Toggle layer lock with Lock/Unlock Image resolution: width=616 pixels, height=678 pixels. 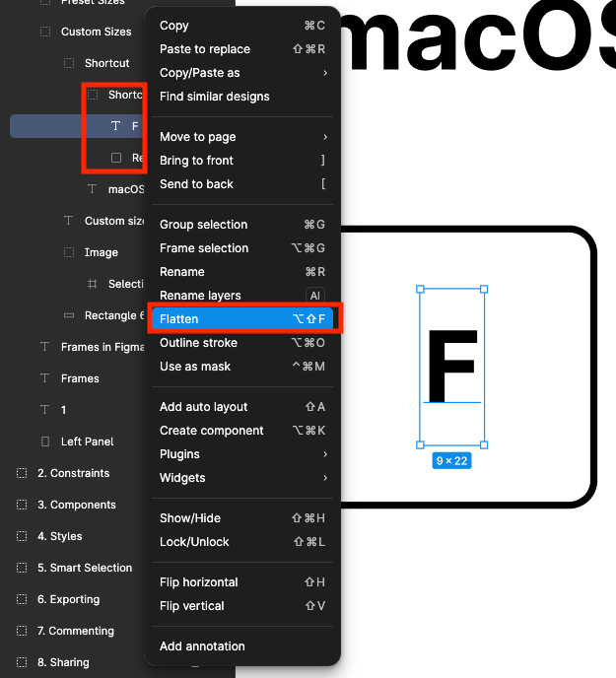[194, 542]
